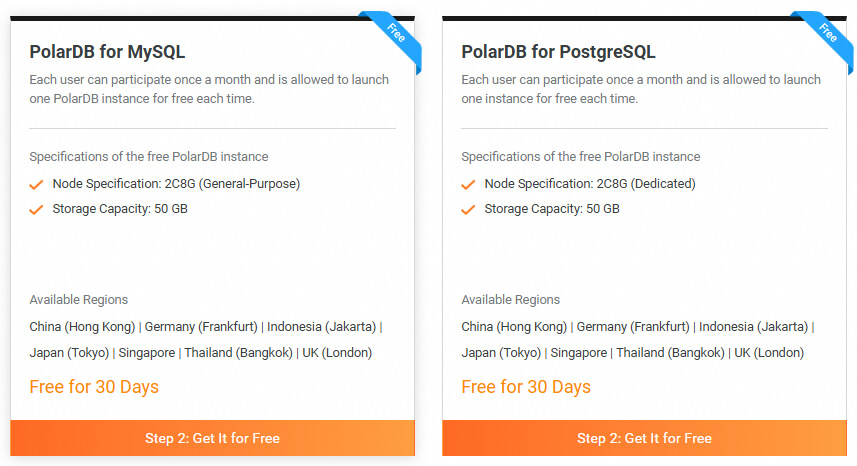Open the PolarDB for PostgreSQL title
857x466 pixels.
click(558, 52)
